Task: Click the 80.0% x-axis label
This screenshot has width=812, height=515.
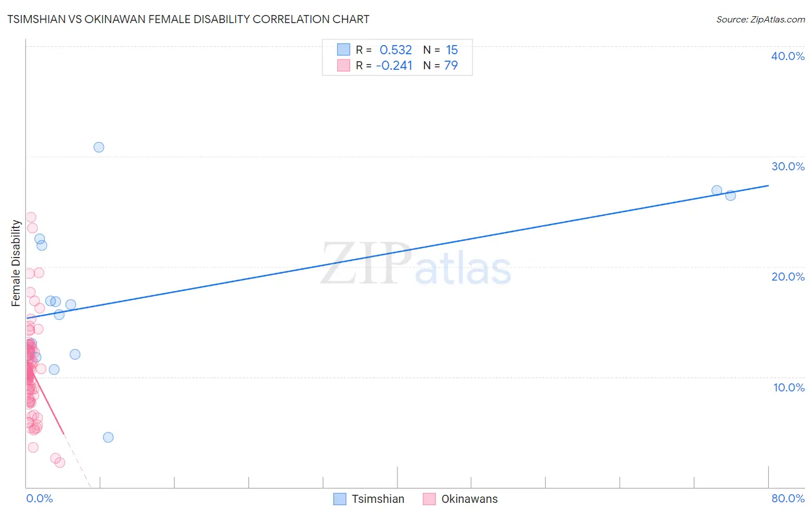Action: [788, 498]
